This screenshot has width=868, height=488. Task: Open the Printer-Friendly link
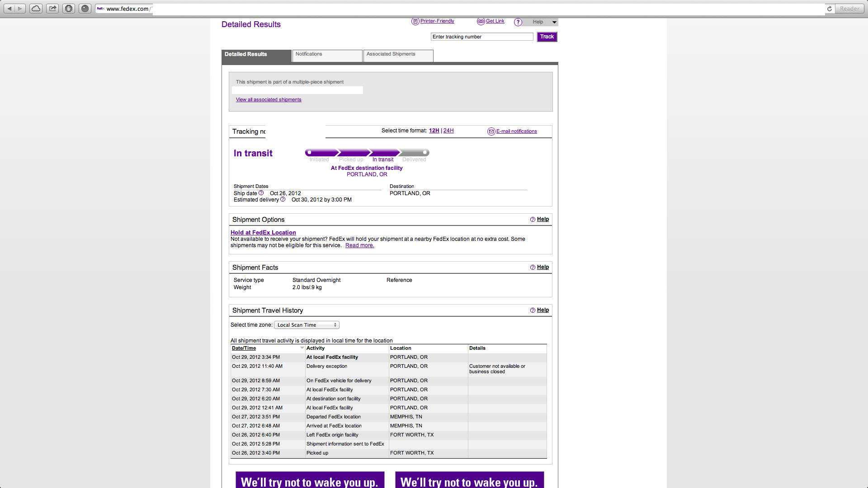coord(437,21)
